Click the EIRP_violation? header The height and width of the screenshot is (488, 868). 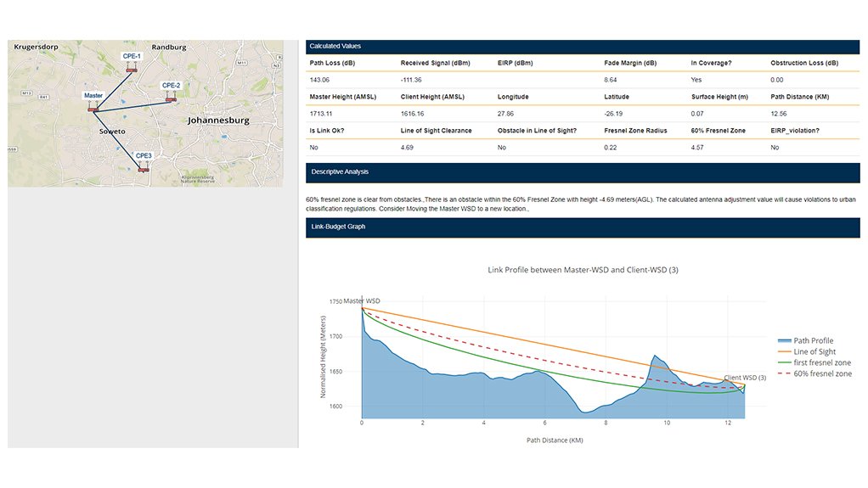coord(795,131)
